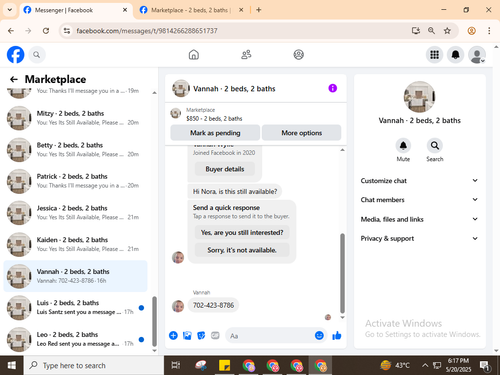
Task: Click the Facebook search magnifier icon
Action: (x=37, y=55)
